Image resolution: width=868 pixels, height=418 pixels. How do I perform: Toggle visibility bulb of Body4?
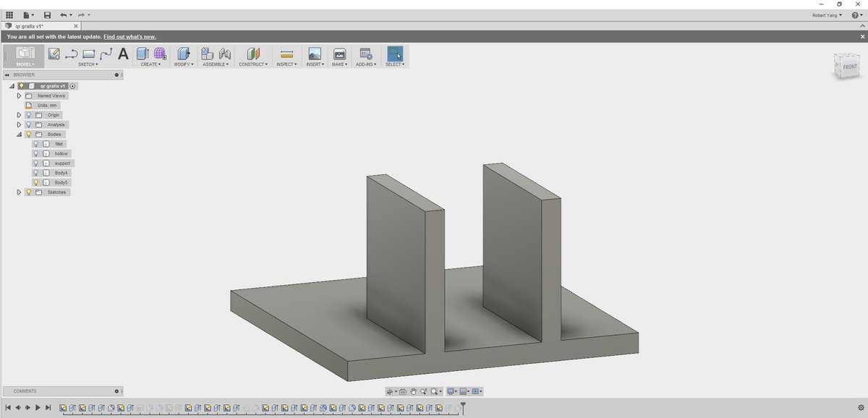tap(36, 173)
